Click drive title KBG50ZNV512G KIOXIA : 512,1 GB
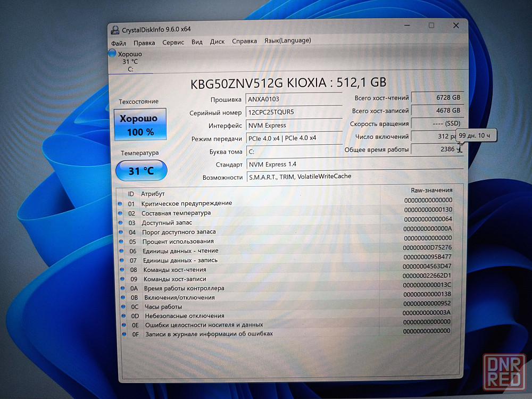 [x=288, y=83]
